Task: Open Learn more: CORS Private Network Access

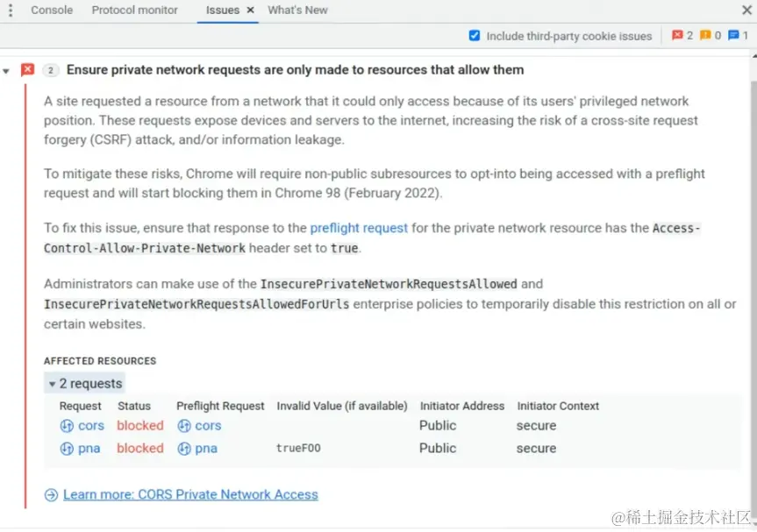Action: 190,495
